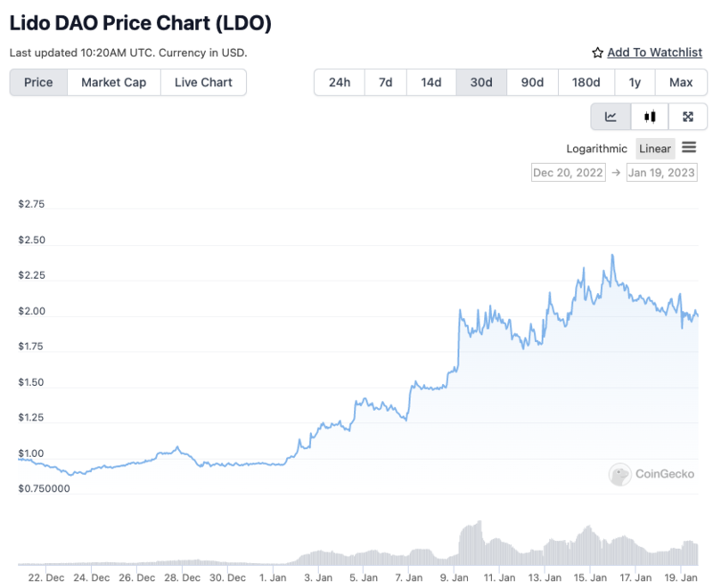The image size is (713, 588).
Task: Switch to candlestick chart view
Action: pyautogui.click(x=651, y=117)
